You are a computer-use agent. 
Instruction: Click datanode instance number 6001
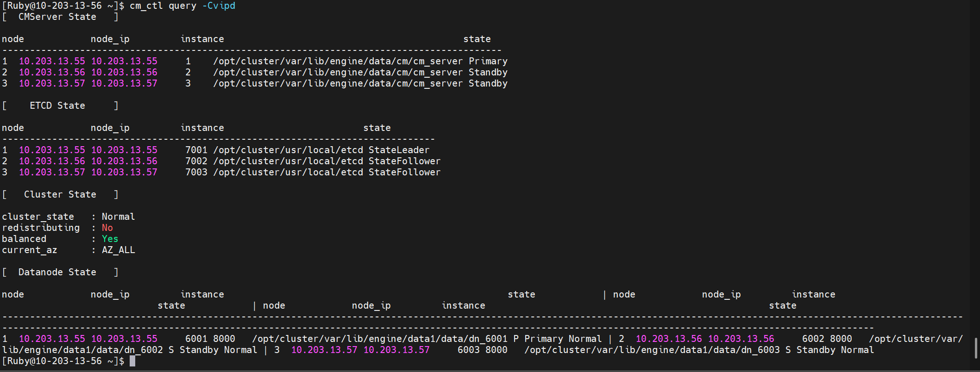coord(196,339)
